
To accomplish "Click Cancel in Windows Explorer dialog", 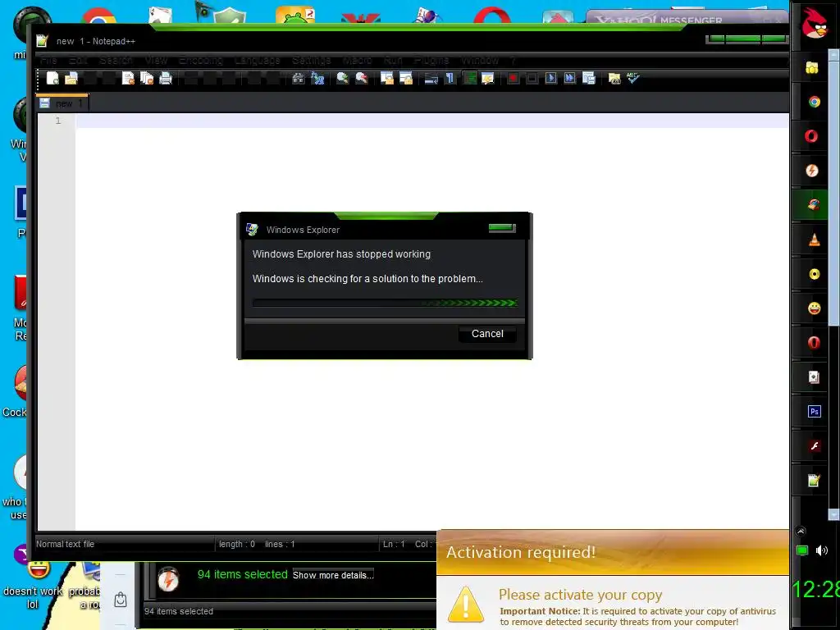I will (x=487, y=334).
